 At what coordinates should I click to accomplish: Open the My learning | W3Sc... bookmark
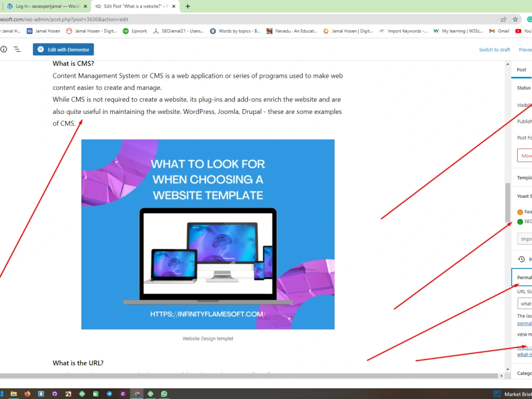[x=459, y=31]
